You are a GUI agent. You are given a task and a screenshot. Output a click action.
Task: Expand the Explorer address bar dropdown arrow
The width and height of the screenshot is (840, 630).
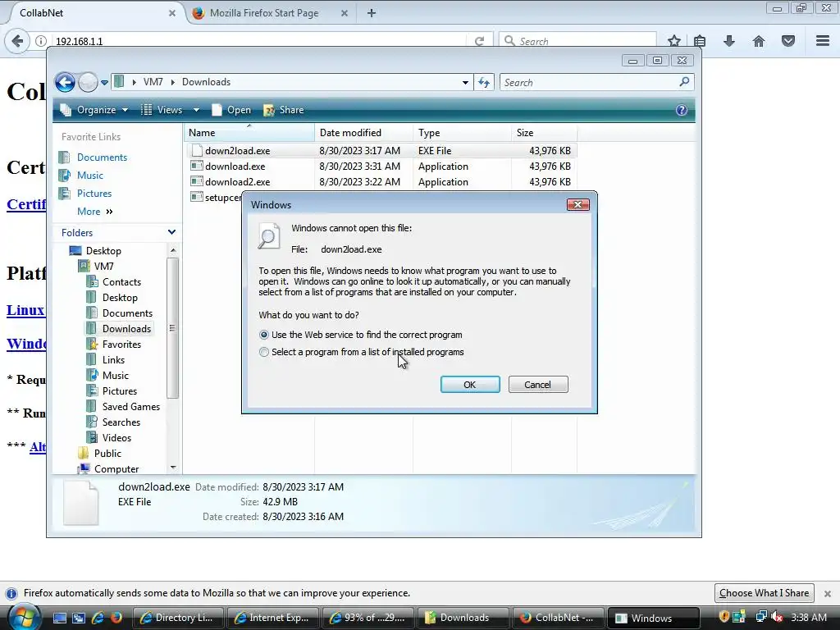(x=465, y=83)
